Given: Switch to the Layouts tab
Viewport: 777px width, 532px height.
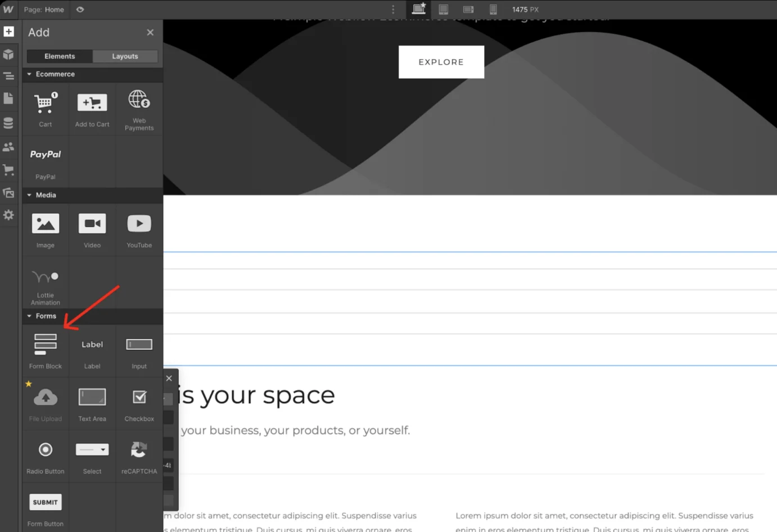Looking at the screenshot, I should [124, 56].
